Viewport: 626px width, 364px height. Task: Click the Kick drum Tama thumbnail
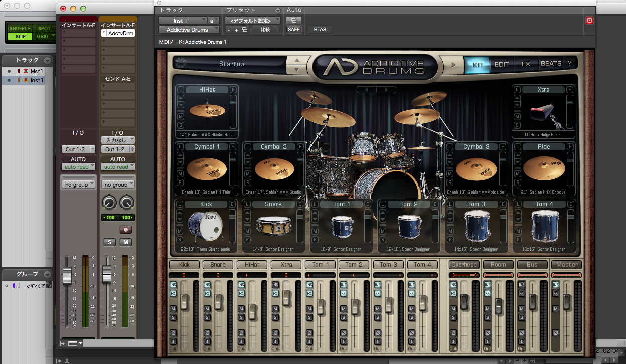[206, 227]
